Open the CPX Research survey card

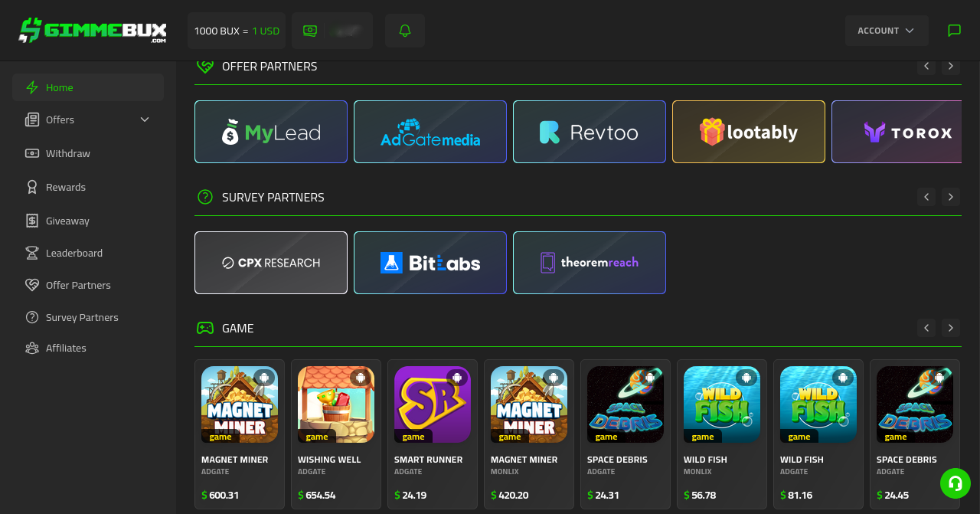point(271,263)
